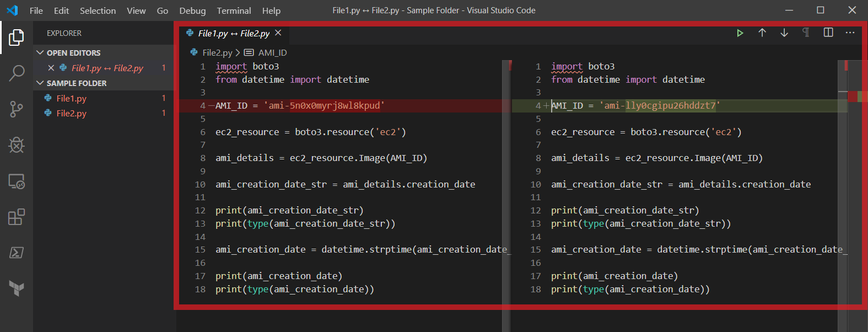This screenshot has height=332, width=868.
Task: Click 'import boto3' in right pane
Action: coord(583,66)
